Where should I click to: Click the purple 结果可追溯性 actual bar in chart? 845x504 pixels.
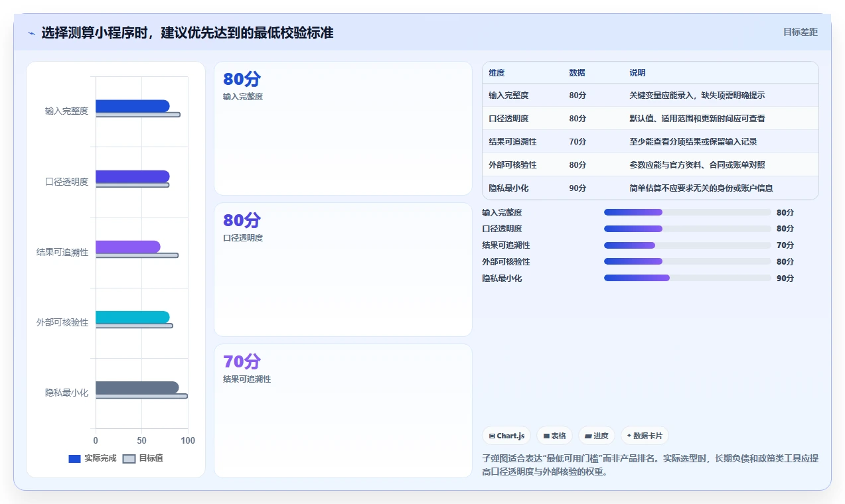tap(128, 247)
